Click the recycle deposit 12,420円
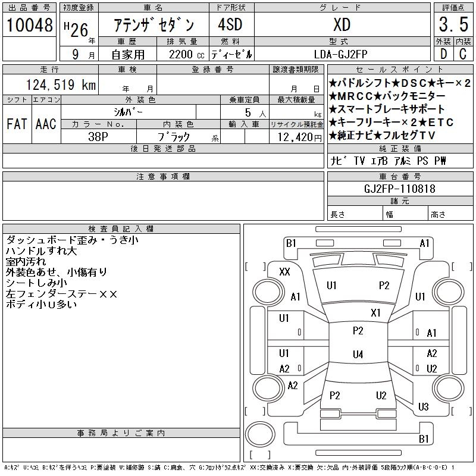Image resolution: width=476 pixels, height=476 pixels. [x=299, y=137]
